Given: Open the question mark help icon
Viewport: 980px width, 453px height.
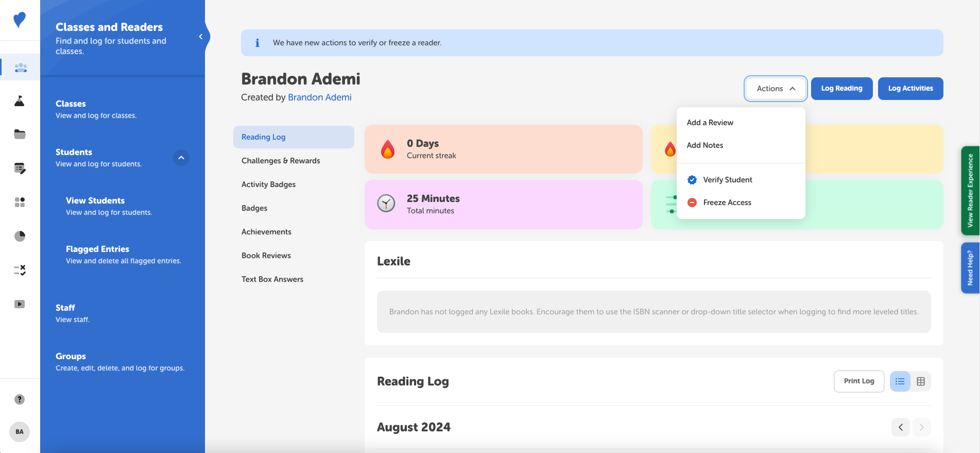Looking at the screenshot, I should [x=20, y=399].
